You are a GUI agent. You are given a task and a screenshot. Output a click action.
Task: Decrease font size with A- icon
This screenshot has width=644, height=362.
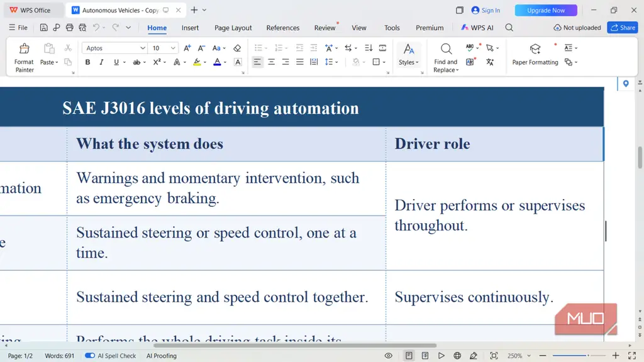(x=201, y=48)
